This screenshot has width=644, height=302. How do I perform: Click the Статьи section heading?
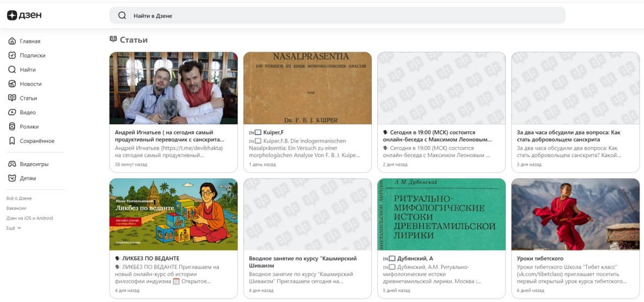point(134,40)
